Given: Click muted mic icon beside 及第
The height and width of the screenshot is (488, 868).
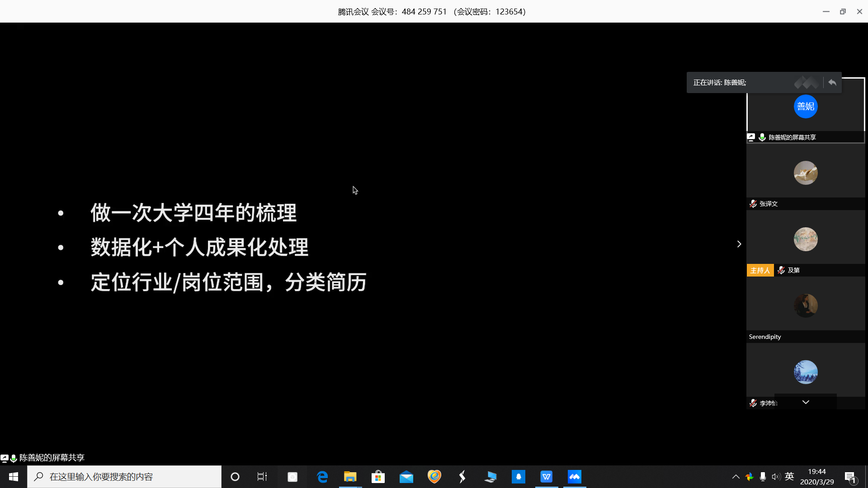Looking at the screenshot, I should click(781, 270).
